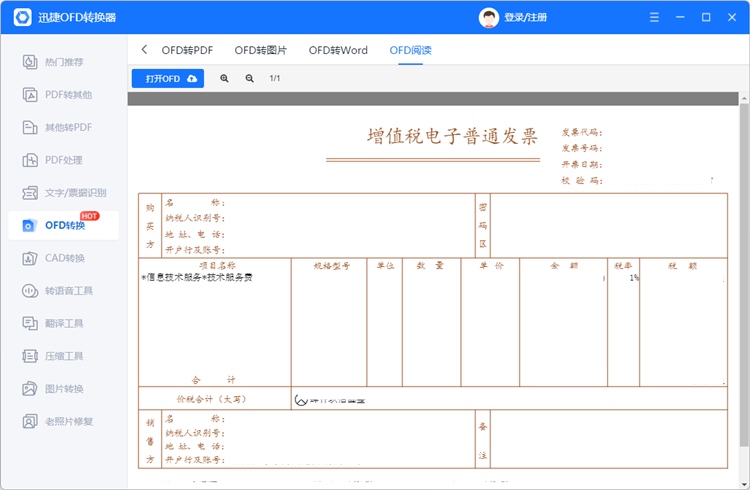Screen dimensions: 750x490
Task: Open the 翻译工具 sidebar label
Action: 64,323
